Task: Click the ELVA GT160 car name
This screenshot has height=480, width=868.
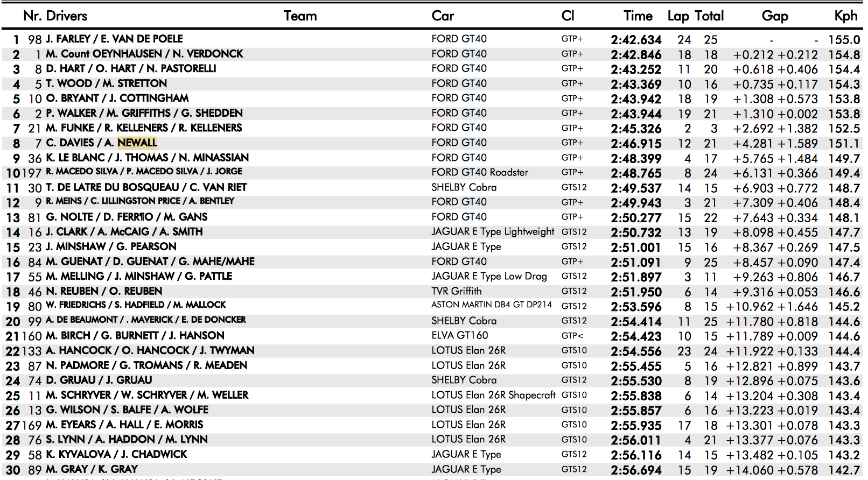Action: point(459,335)
